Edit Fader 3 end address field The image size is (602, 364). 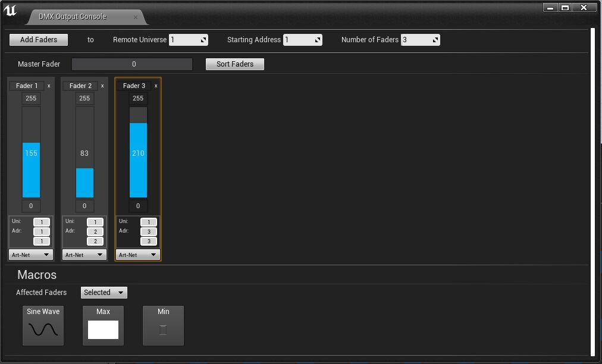[149, 241]
